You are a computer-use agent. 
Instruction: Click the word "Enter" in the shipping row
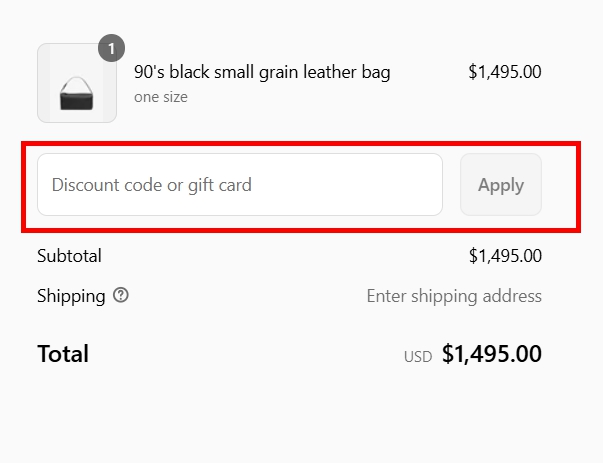point(387,296)
